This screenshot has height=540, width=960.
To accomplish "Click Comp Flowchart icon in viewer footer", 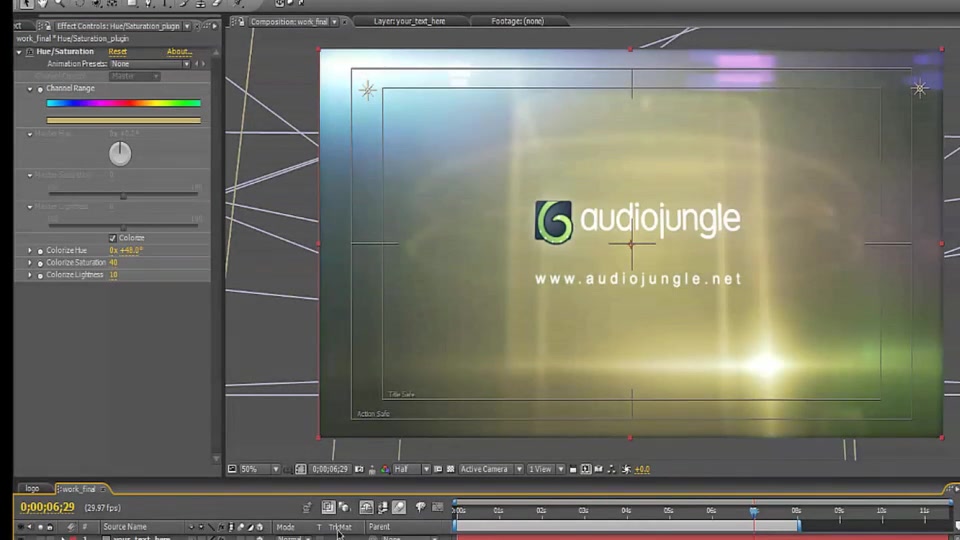I will tap(612, 469).
